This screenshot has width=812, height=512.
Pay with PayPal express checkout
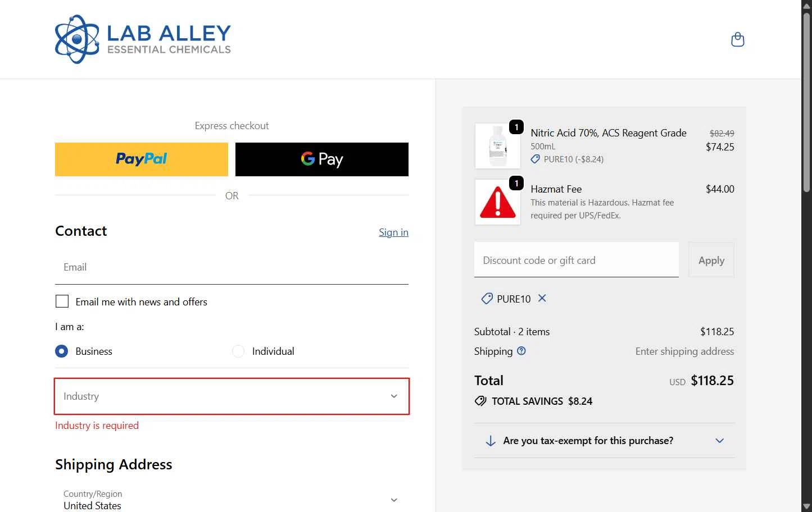(x=142, y=159)
